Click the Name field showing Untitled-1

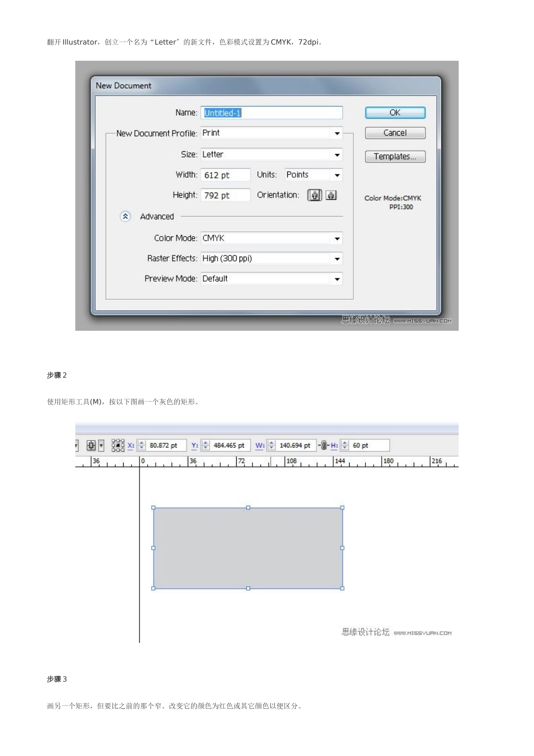point(271,113)
